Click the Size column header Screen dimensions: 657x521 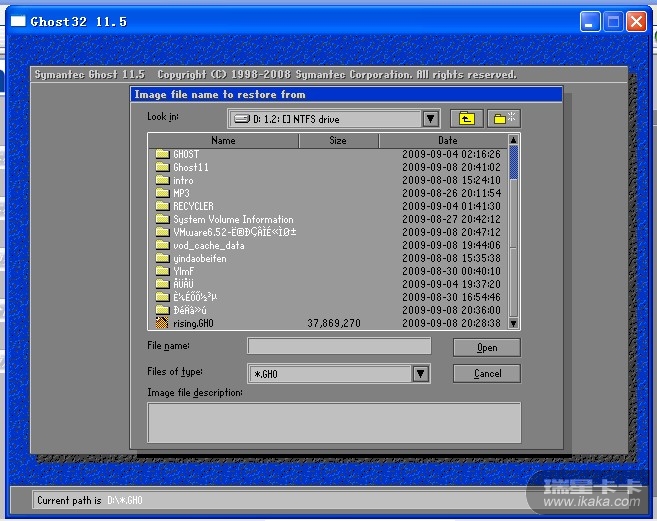pos(338,141)
